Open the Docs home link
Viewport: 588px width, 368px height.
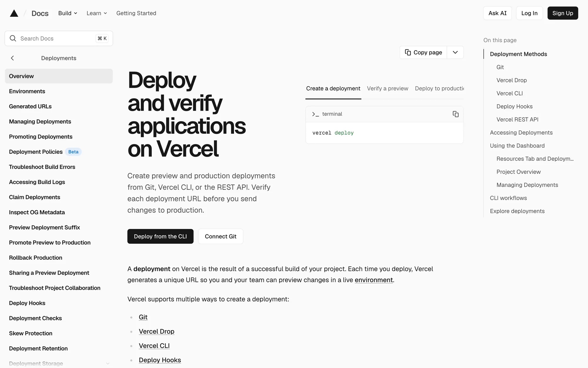(40, 13)
